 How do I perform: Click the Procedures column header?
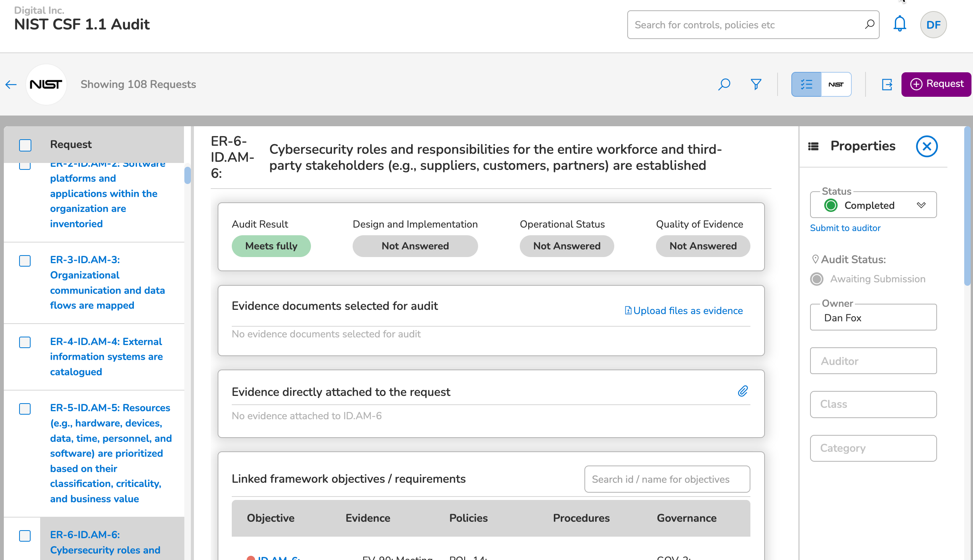(x=581, y=518)
